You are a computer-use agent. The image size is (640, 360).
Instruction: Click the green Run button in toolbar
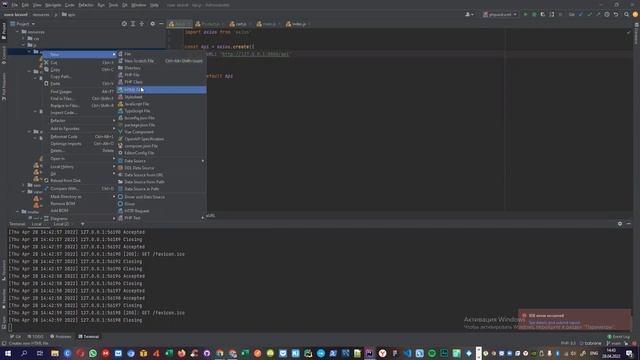[x=525, y=14]
